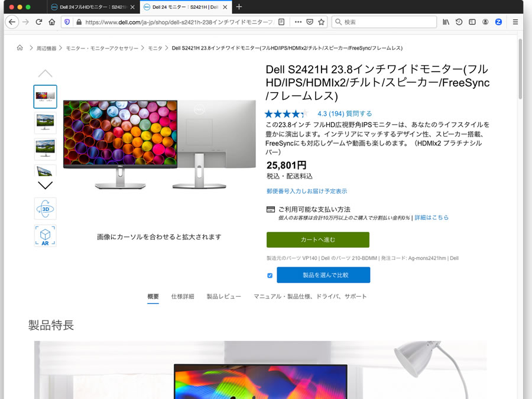Click the star rating icons
Viewport: 532px width, 399px height.
(286, 113)
